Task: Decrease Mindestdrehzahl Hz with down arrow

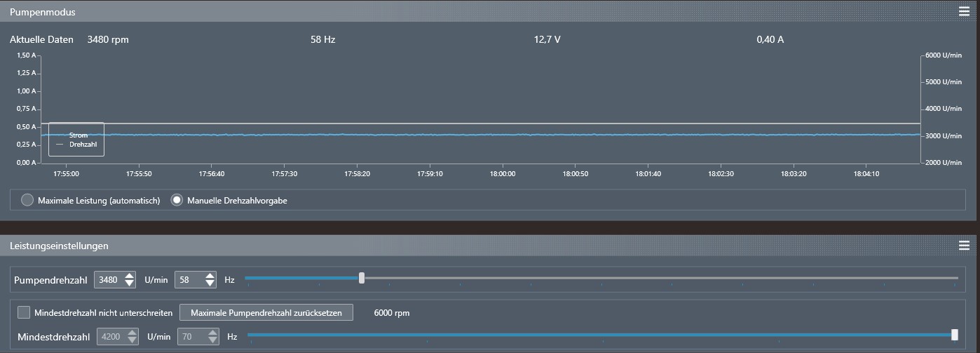Action: point(213,341)
